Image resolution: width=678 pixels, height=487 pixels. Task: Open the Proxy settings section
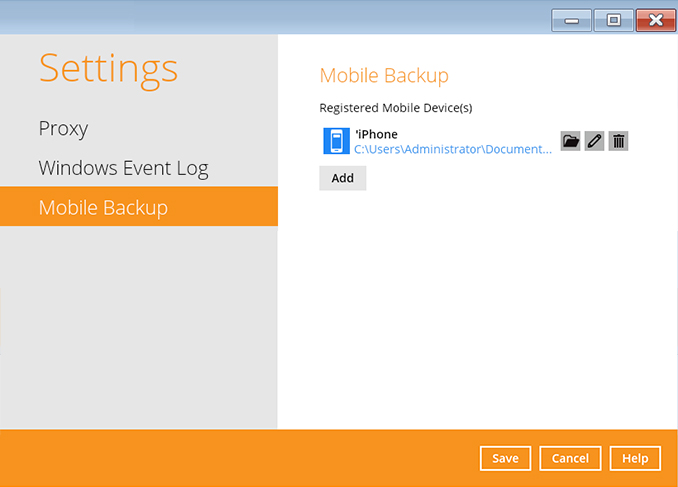tap(64, 128)
